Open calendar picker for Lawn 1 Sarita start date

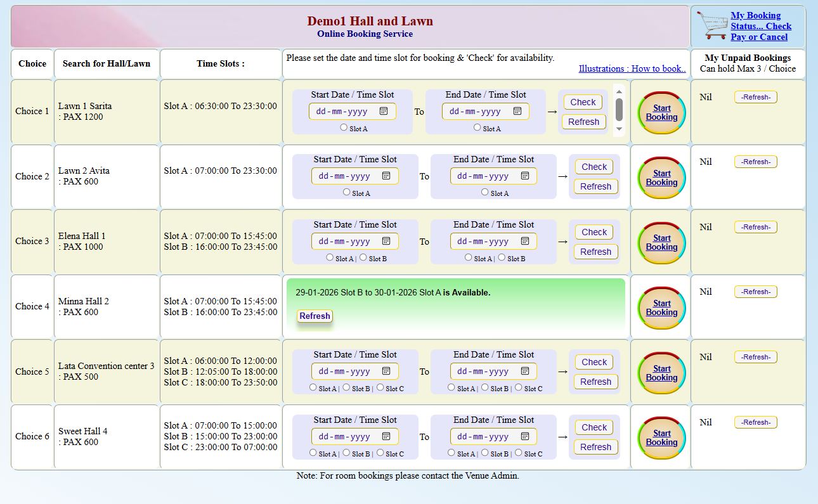click(384, 111)
